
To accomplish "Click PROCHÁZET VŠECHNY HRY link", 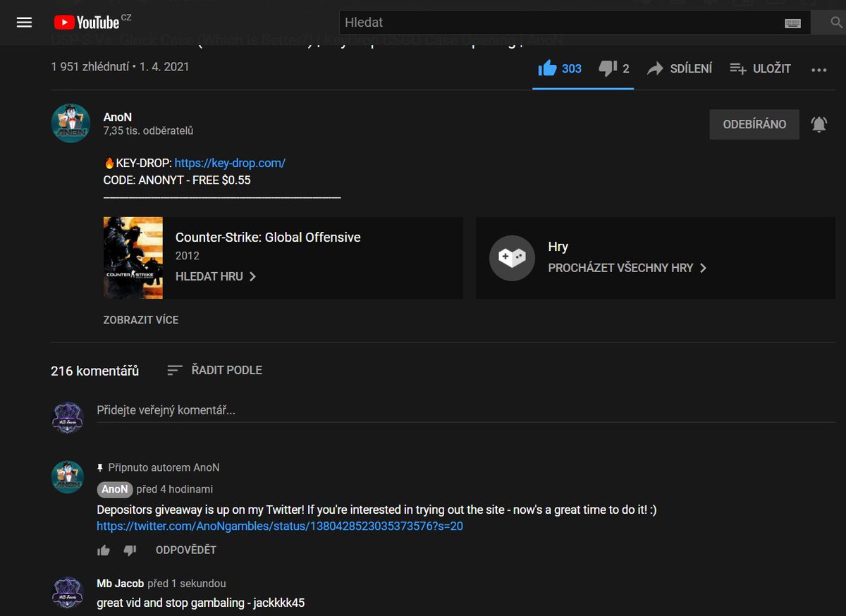I will click(x=627, y=268).
